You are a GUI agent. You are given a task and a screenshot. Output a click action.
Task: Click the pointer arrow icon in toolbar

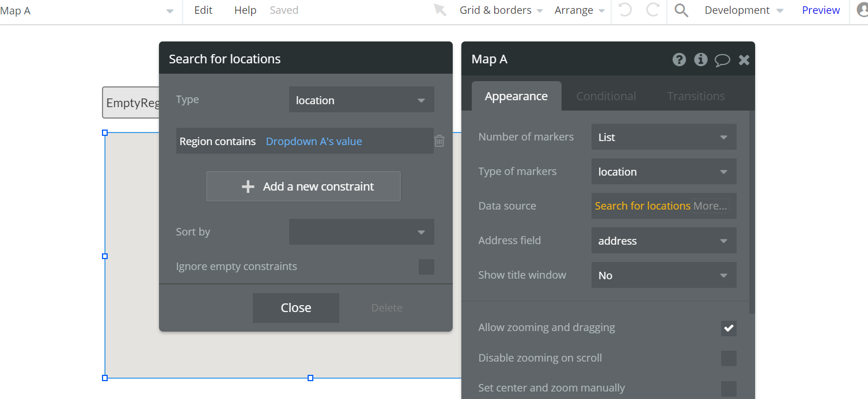440,10
